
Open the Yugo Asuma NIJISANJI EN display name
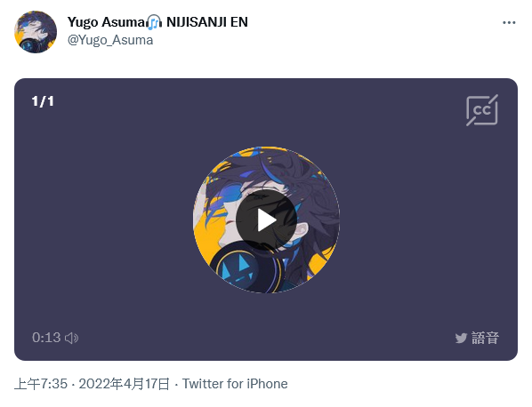[x=157, y=22]
